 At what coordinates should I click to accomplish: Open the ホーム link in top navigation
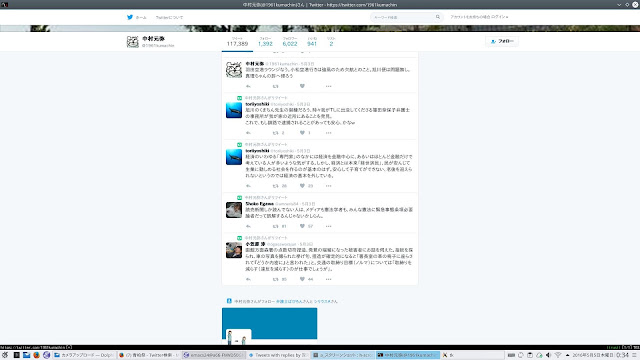click(x=141, y=18)
